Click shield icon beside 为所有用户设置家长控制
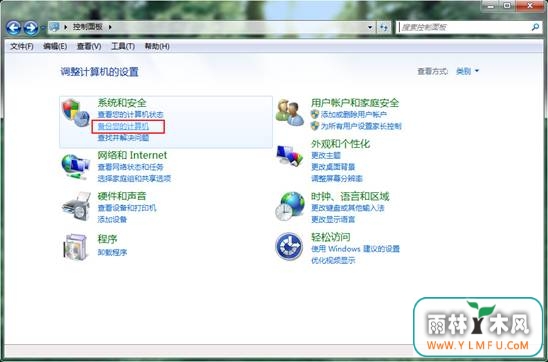Screen dimensions: 548x362 315,126
